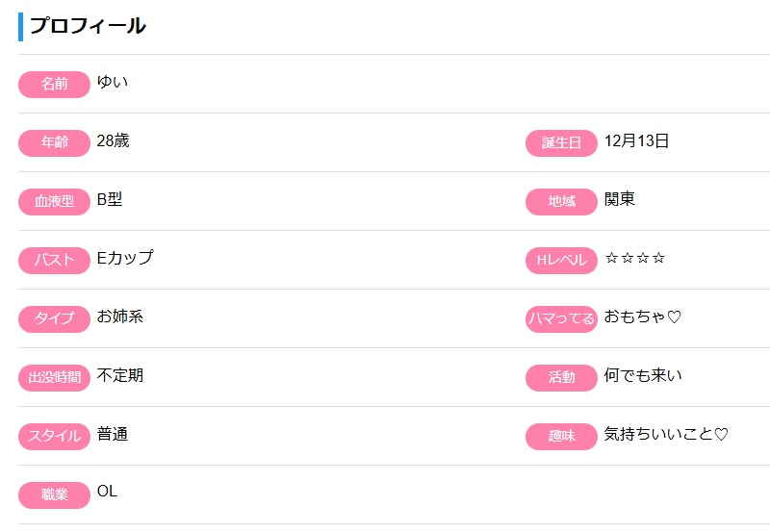Viewport: 770px width, 532px height.
Task: Click the バスト pink label badge
Action: (54, 261)
